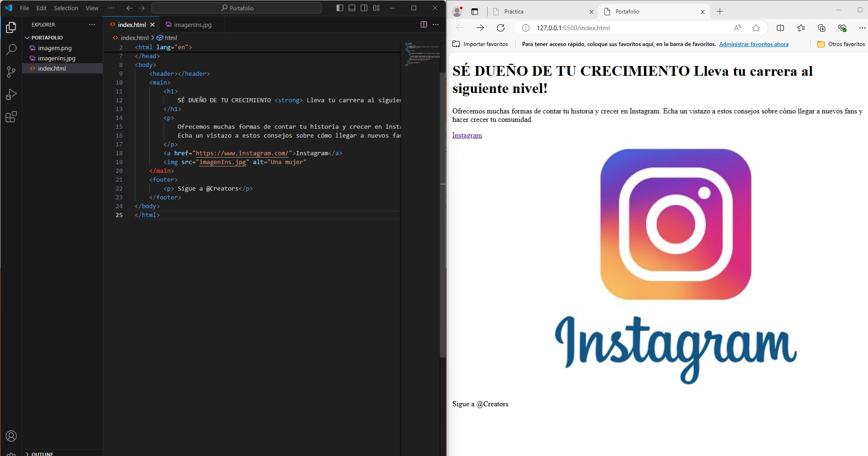Open the Explorer view in activity bar
This screenshot has width=868, height=456.
11,28
